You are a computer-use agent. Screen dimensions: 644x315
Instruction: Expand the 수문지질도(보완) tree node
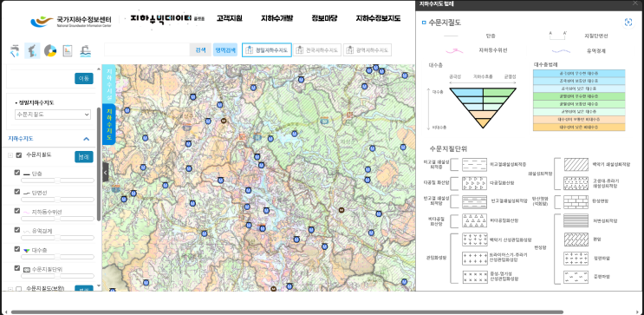[10, 289]
